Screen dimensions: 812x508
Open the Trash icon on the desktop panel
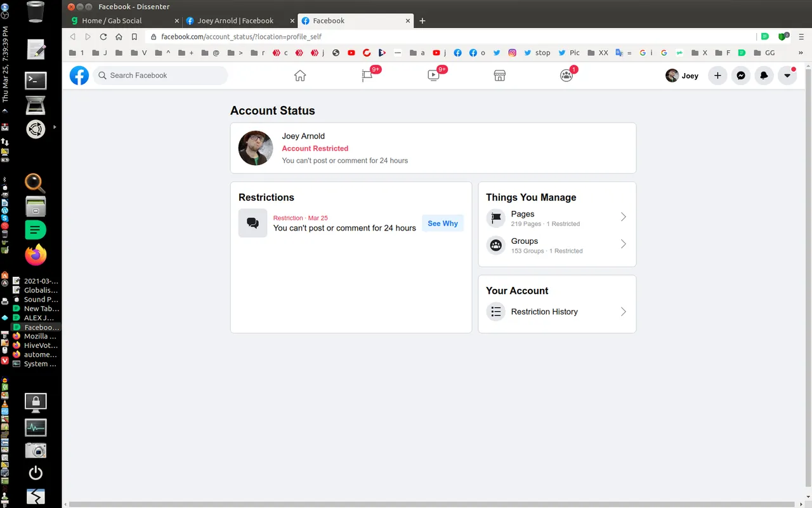coord(36,11)
